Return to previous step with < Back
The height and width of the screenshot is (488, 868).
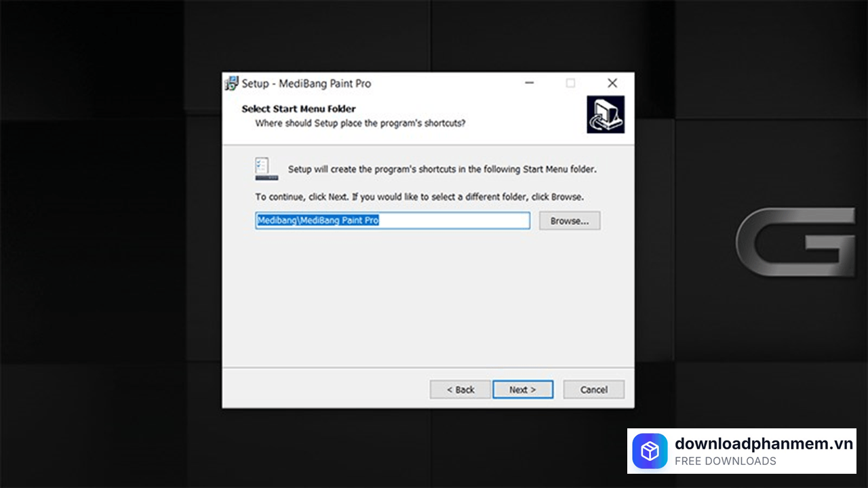pos(460,390)
